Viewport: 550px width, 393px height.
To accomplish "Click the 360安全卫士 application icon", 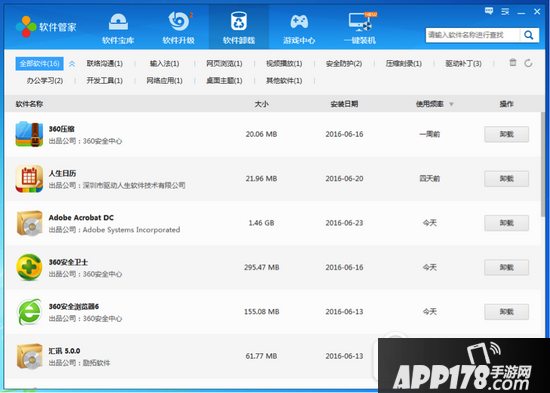I will point(29,267).
